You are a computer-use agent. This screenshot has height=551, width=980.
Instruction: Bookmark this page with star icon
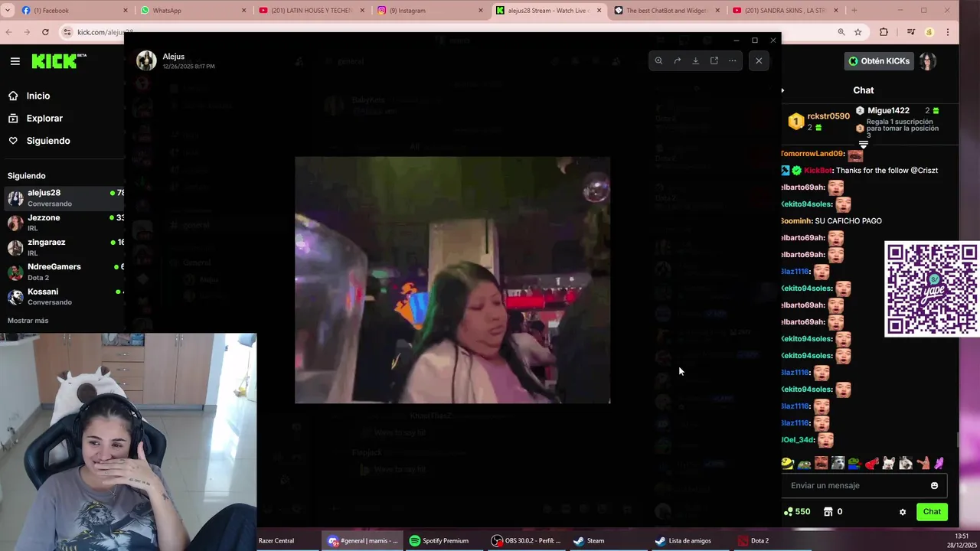tap(858, 32)
